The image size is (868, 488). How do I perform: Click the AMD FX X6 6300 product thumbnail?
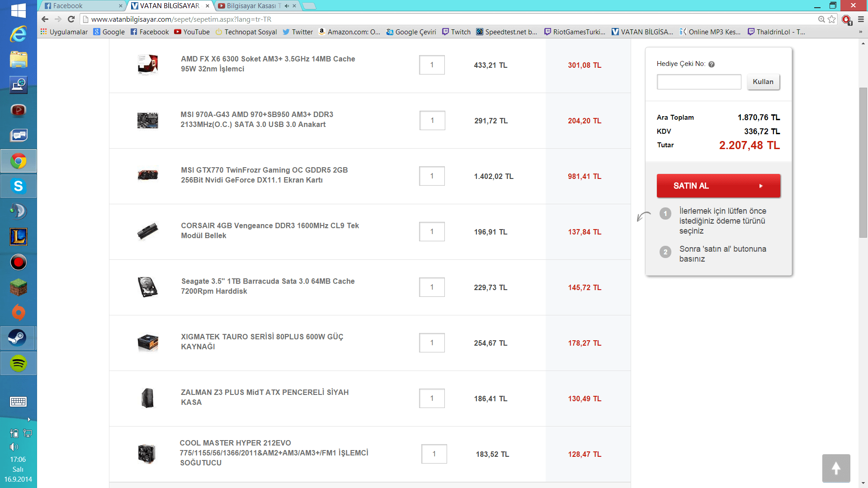tap(147, 65)
